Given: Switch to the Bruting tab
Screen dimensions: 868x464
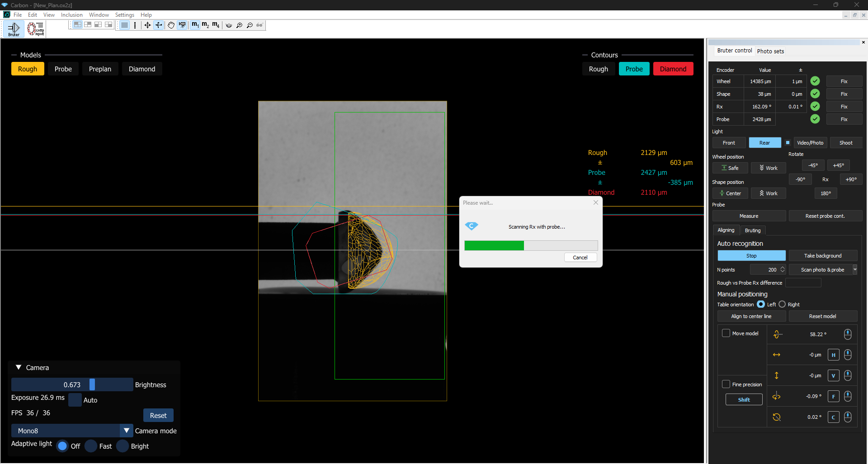Looking at the screenshot, I should (x=753, y=230).
